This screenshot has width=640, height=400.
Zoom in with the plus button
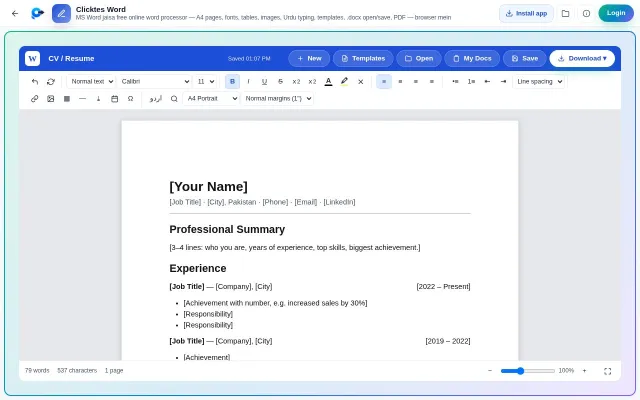point(584,371)
